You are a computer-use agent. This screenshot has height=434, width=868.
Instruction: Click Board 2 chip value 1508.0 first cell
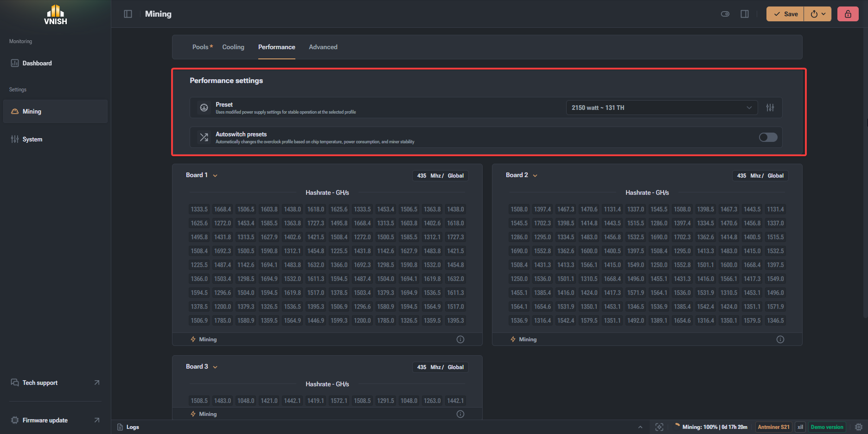pos(519,209)
